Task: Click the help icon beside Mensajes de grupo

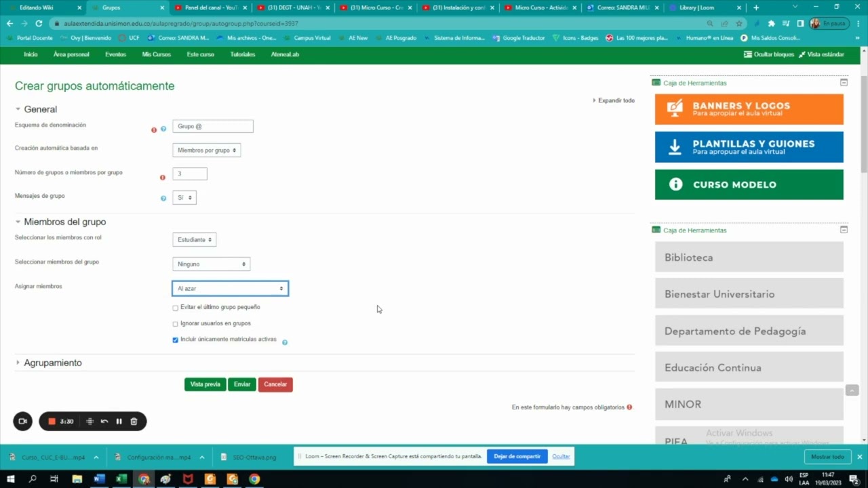Action: (163, 199)
